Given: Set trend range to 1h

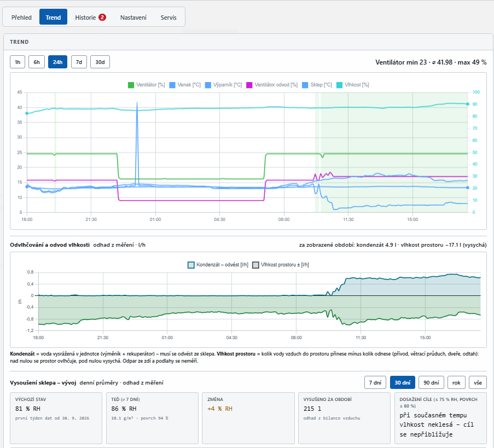Looking at the screenshot, I should [x=18, y=62].
